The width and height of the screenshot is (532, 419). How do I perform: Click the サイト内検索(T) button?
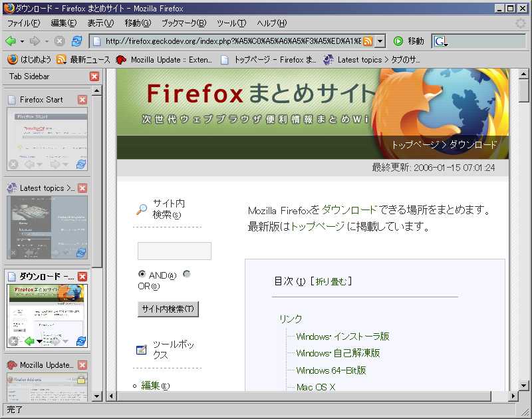point(168,309)
